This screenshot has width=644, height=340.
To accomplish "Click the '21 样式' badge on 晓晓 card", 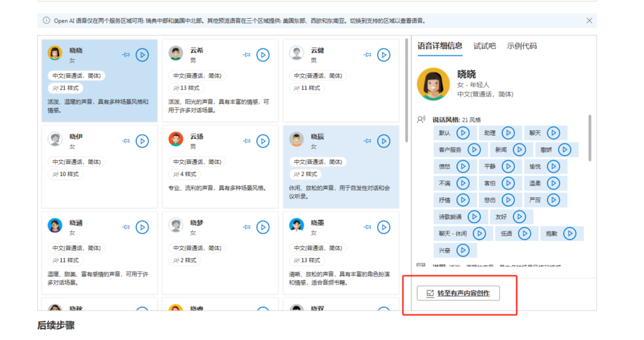I will tap(65, 88).
